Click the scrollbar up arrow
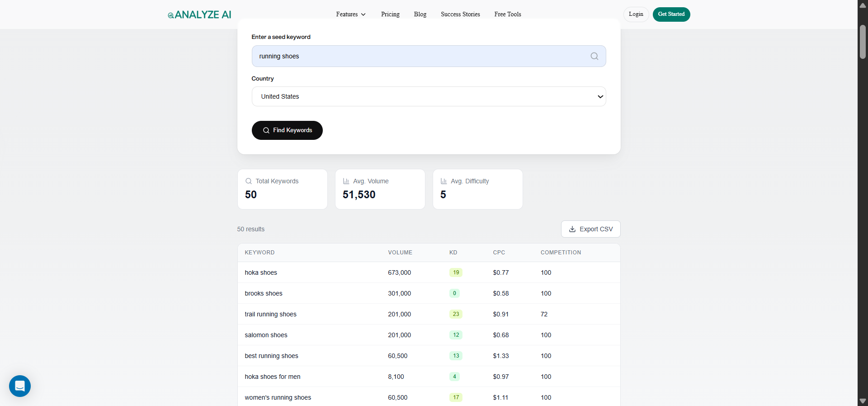The width and height of the screenshot is (868, 406). (x=863, y=5)
